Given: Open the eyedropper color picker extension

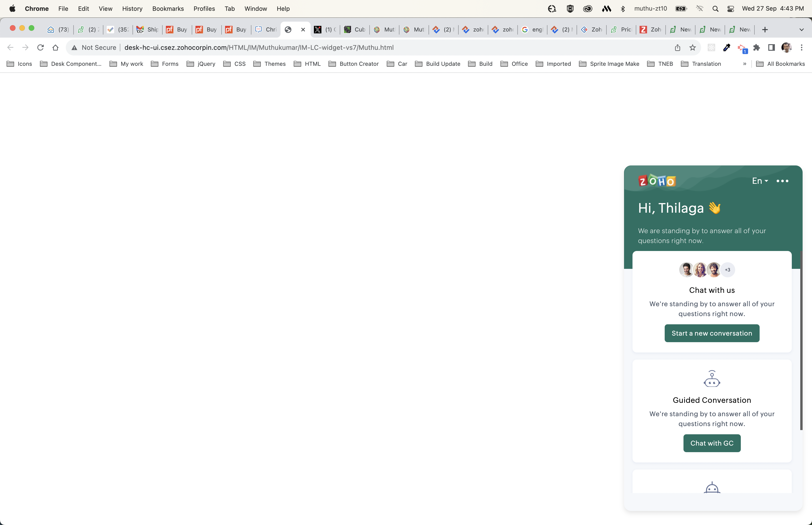Looking at the screenshot, I should [726, 47].
